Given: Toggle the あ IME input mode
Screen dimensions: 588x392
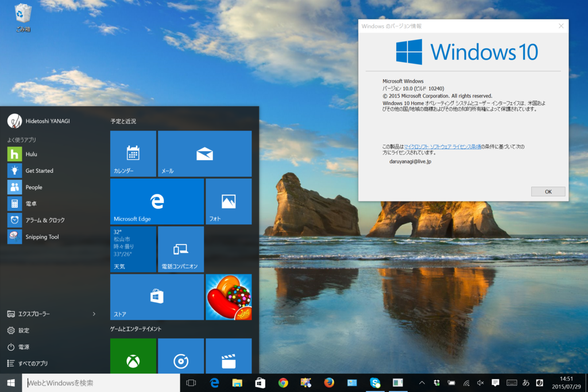Looking at the screenshot, I should tap(526, 383).
